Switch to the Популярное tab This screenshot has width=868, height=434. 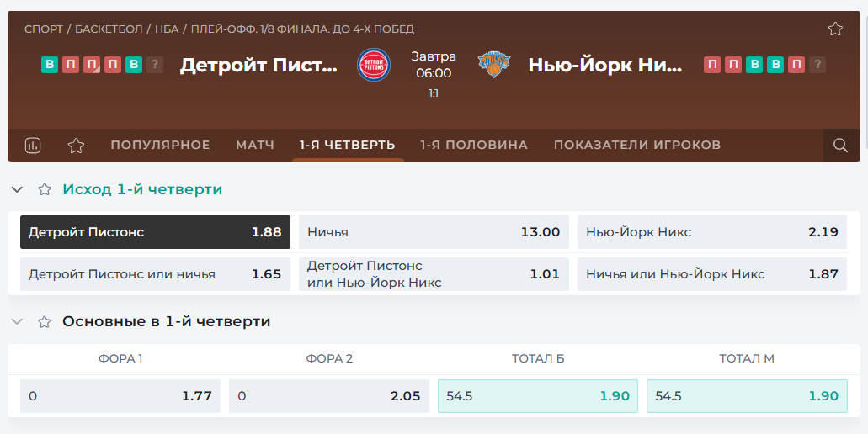pyautogui.click(x=161, y=145)
